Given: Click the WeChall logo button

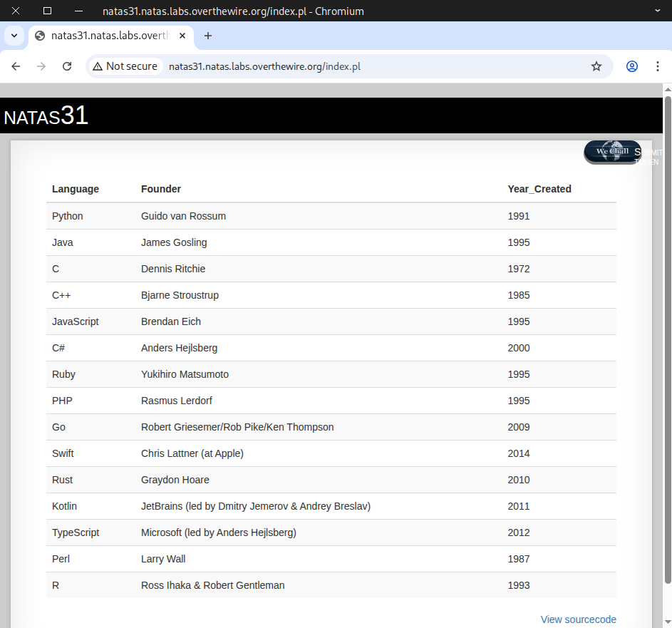Looking at the screenshot, I should [x=612, y=152].
